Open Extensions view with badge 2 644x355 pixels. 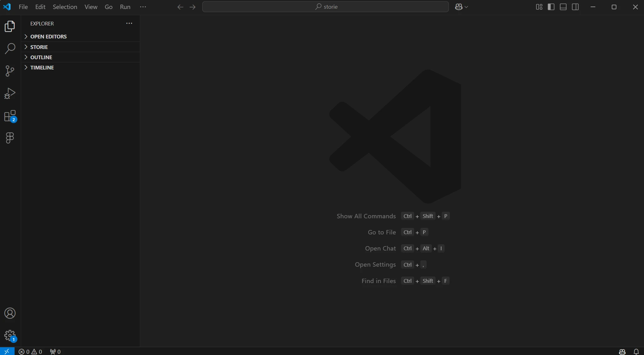10,116
